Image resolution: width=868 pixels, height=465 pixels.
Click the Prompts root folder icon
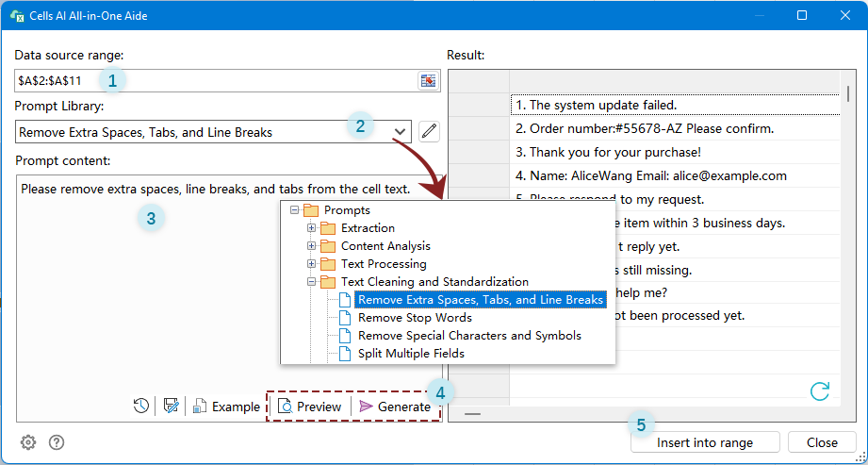click(311, 210)
